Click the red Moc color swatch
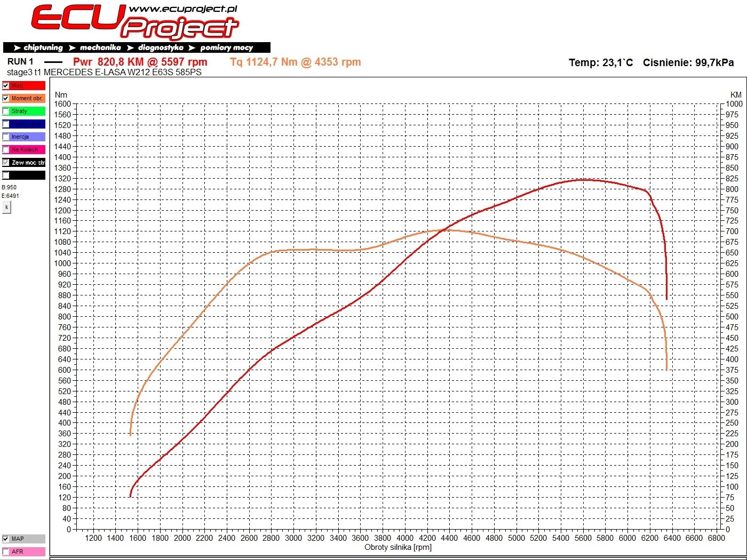Screen dimensions: 747x560 pos(28,85)
